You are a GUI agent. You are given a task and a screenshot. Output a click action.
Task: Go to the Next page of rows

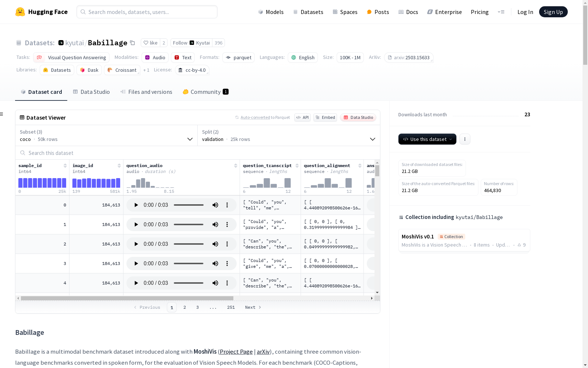pos(253,307)
